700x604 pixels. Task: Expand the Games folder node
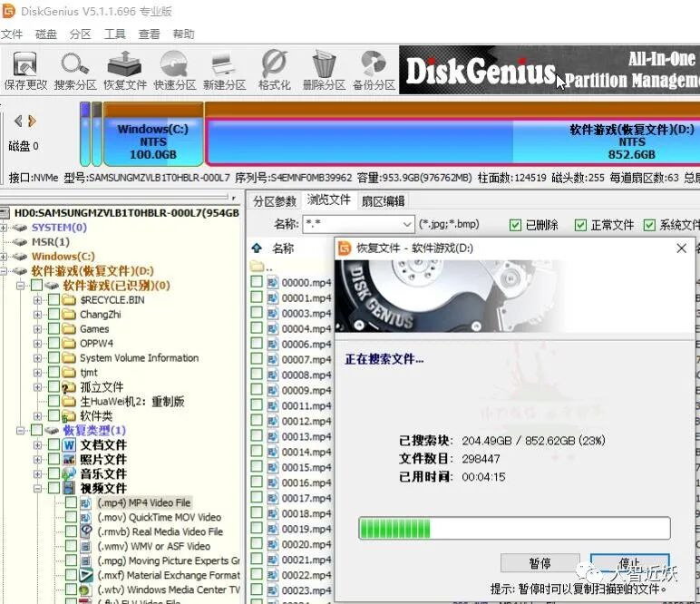point(37,329)
